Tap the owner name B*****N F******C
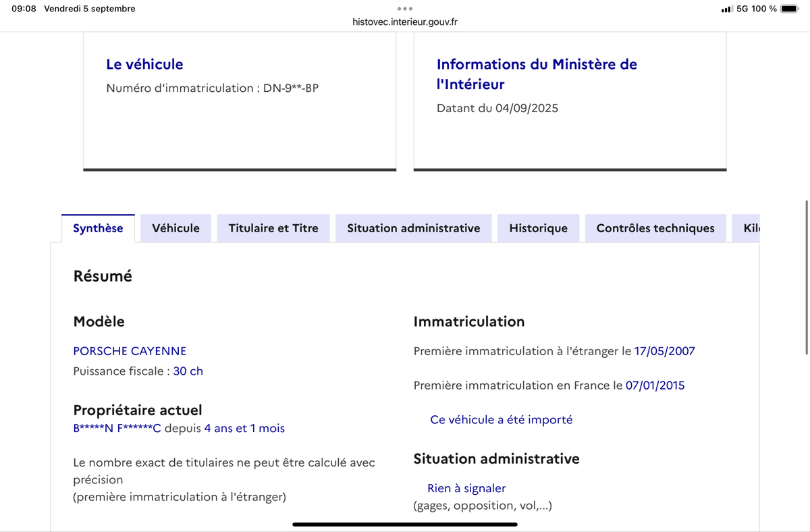Viewport: 810px width, 532px height. click(x=117, y=428)
